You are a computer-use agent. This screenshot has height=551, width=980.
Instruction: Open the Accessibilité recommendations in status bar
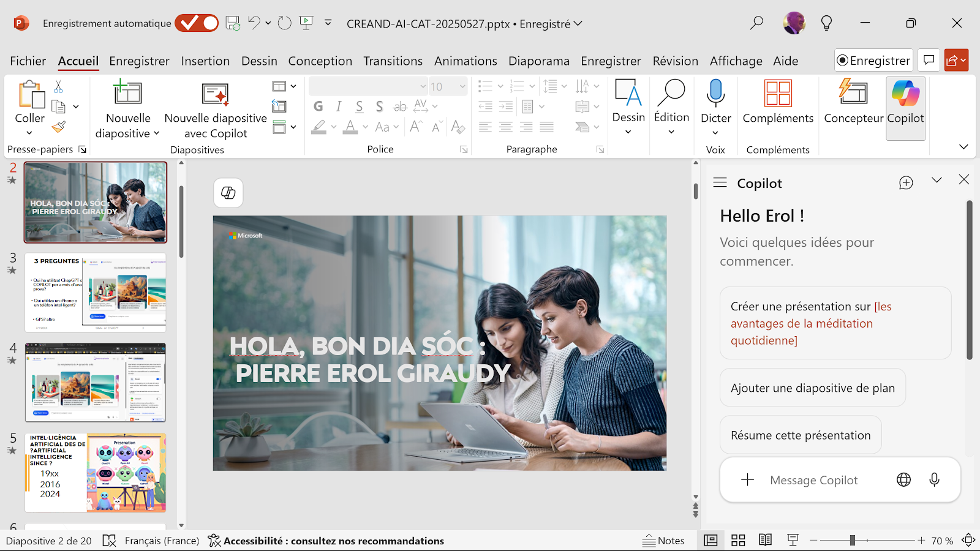point(326,541)
